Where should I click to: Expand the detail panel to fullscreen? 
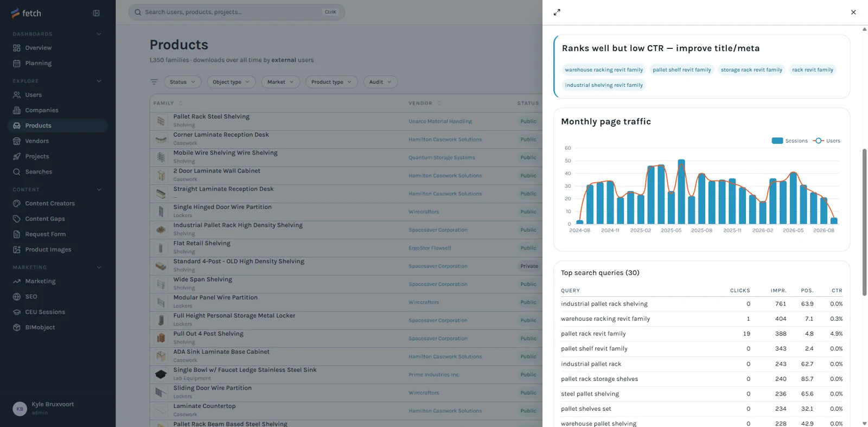[557, 12]
